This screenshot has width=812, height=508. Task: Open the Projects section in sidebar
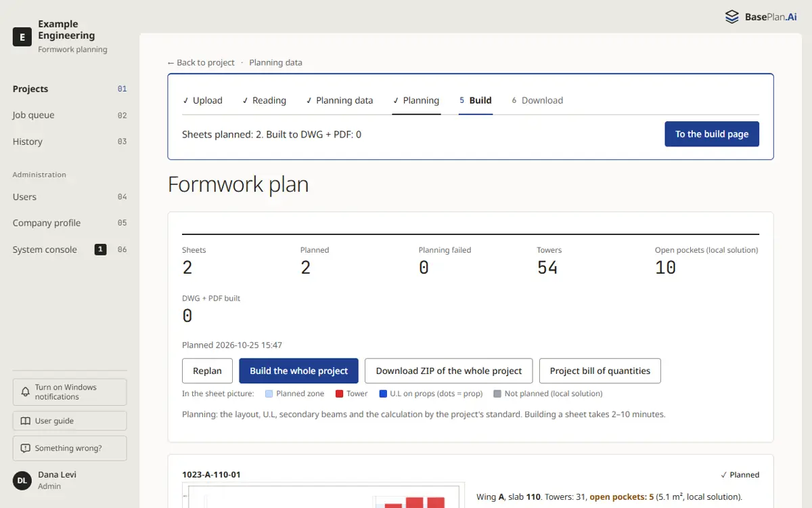coord(70,89)
